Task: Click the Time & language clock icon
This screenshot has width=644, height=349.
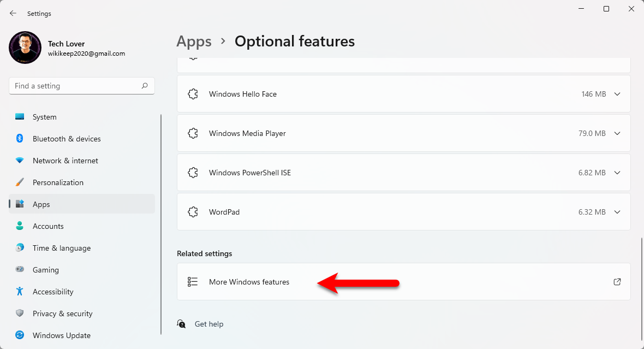Action: click(x=20, y=248)
